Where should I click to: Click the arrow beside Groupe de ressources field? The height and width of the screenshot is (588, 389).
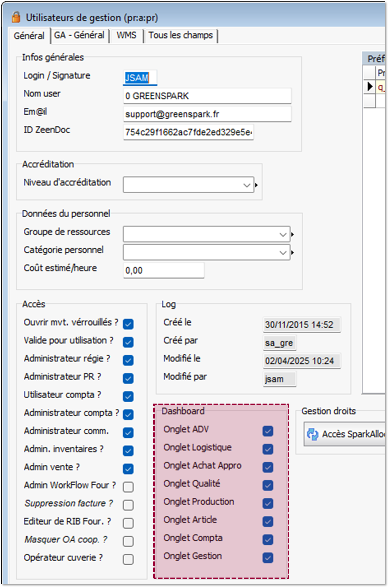click(293, 235)
